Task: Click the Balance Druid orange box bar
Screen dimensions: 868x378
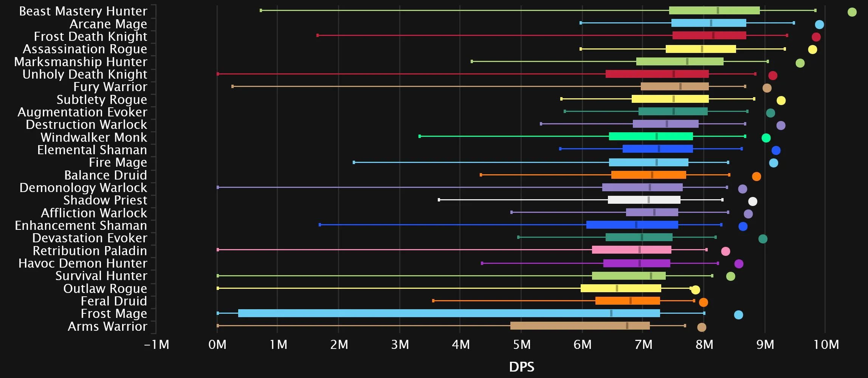Action: coord(648,175)
